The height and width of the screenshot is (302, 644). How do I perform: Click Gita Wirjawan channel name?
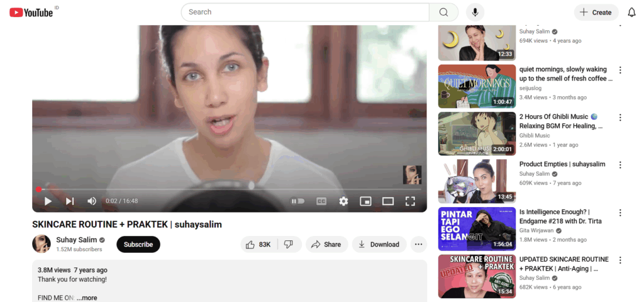click(536, 230)
